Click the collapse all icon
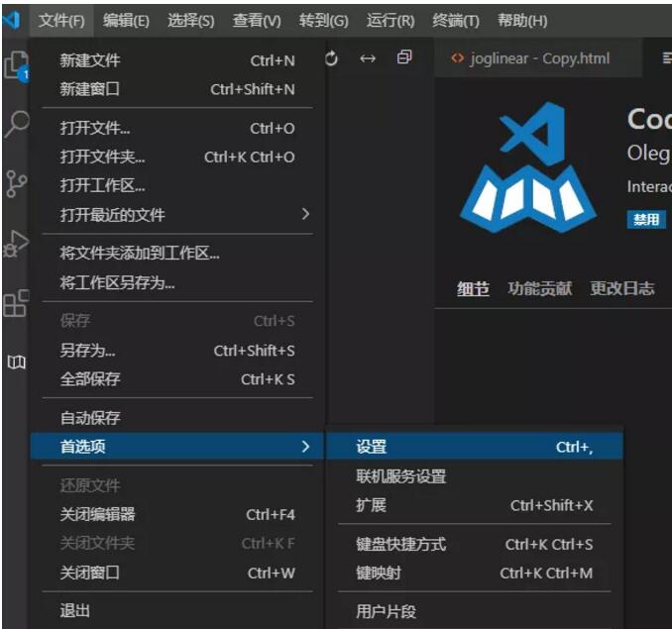672x629 pixels. [404, 56]
